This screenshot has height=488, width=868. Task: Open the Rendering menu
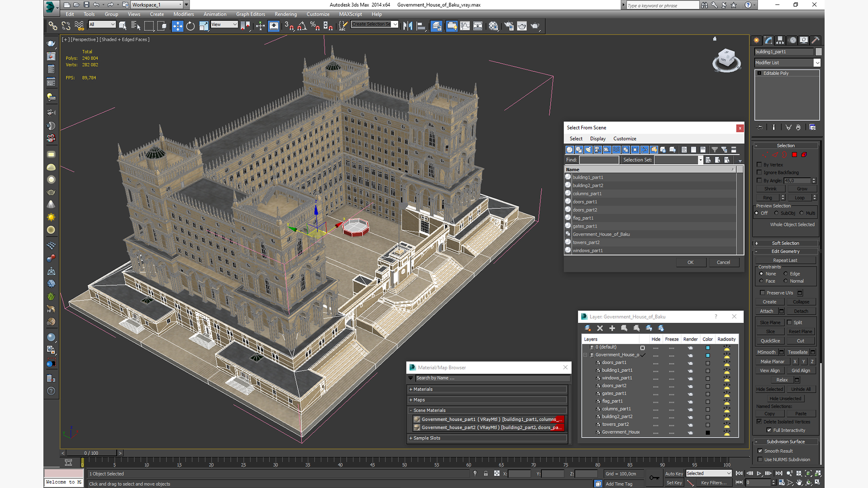[286, 14]
